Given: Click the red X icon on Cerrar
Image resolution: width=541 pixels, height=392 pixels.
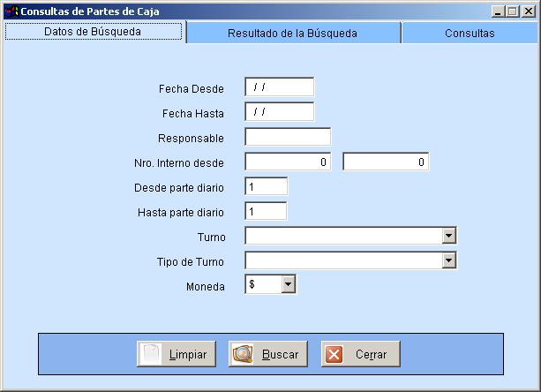Looking at the screenshot, I should point(334,354).
